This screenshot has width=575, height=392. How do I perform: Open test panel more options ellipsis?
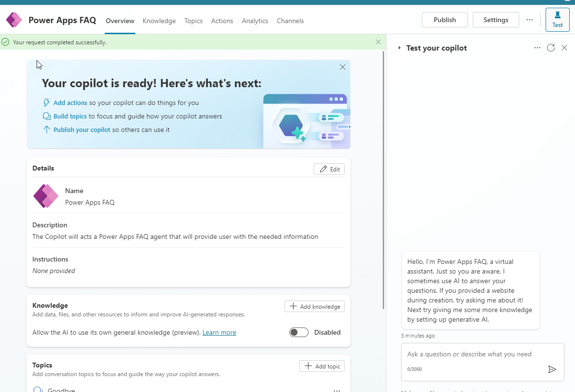pos(537,48)
